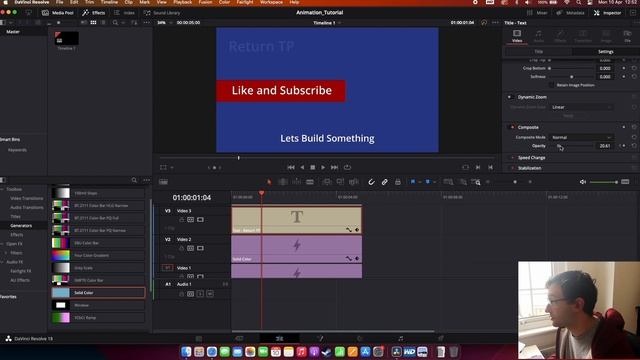
Task: Mute timeline audio via speaker icon
Action: 583,182
